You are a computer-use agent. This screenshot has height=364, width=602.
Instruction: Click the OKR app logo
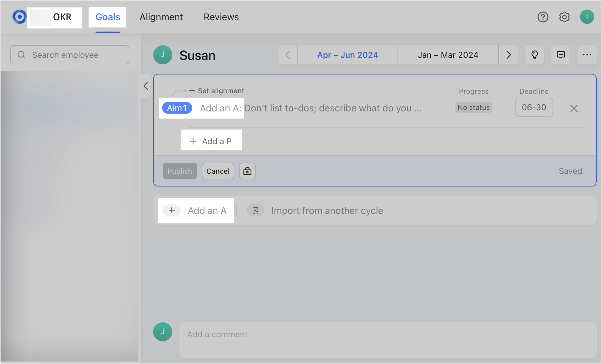pyautogui.click(x=20, y=17)
